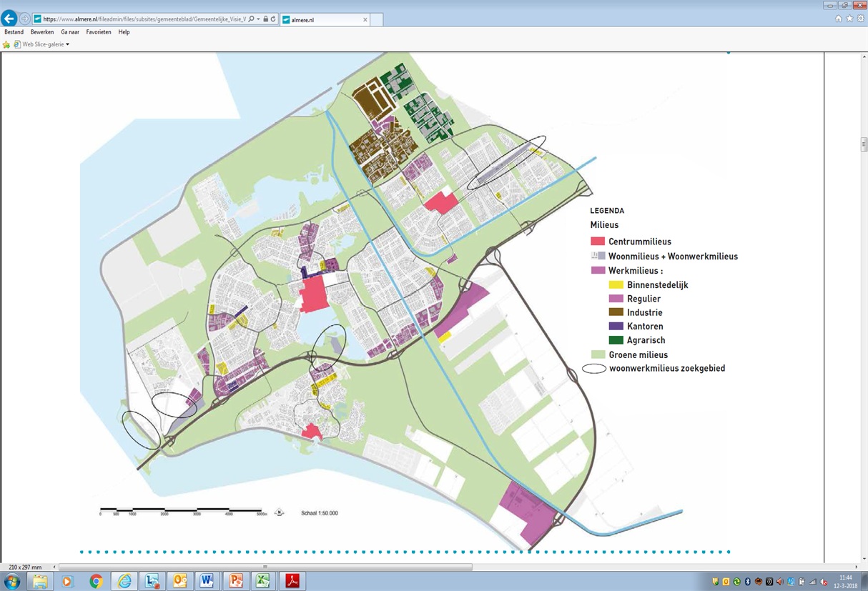868x591 pixels.
Task: Click the URL address field
Action: point(143,19)
